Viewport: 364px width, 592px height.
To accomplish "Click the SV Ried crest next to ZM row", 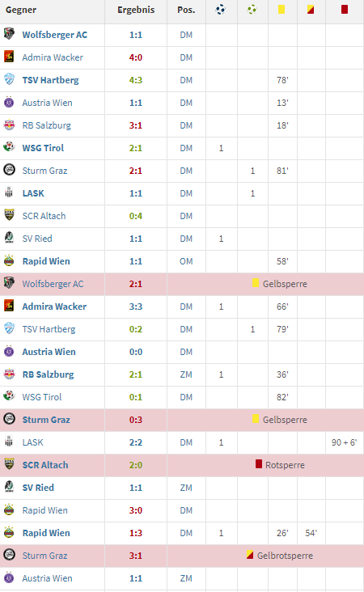I will coord(9,487).
